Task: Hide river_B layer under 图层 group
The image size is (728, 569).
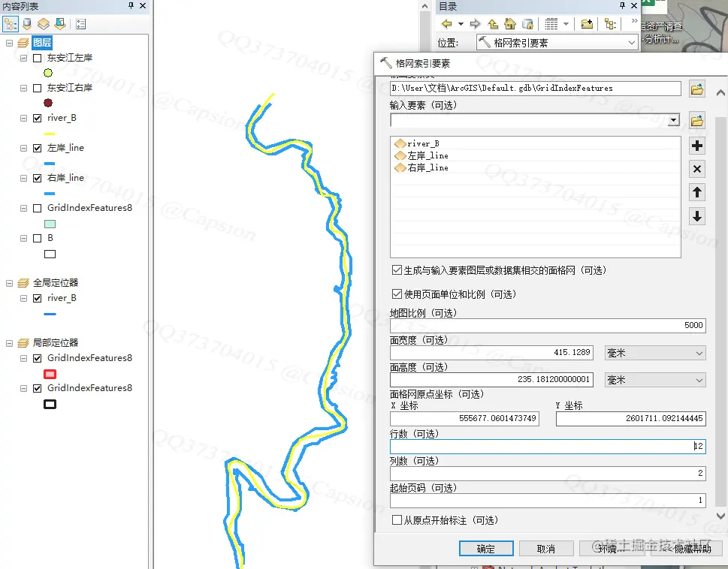Action: click(x=38, y=119)
